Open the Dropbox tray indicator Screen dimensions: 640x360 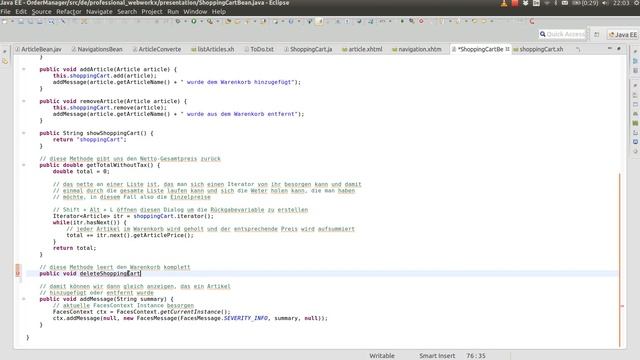[x=526, y=3]
